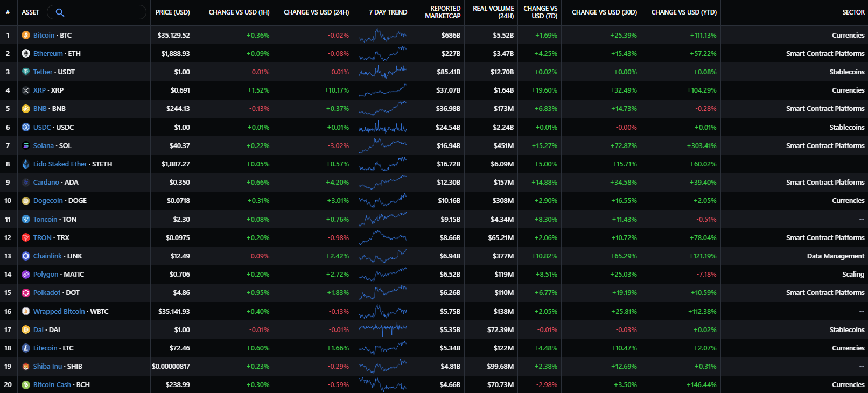This screenshot has width=868, height=393.
Task: Open the Cardano asset link
Action: pos(46,183)
